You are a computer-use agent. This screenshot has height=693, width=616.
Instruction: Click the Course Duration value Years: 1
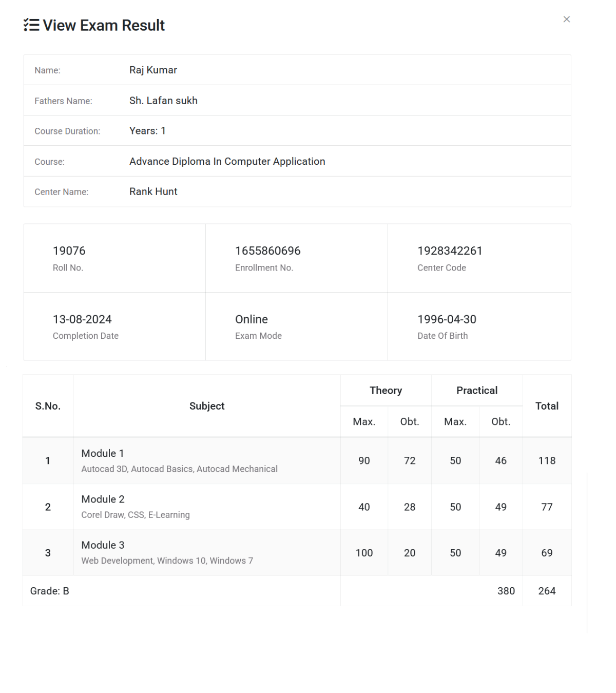(x=147, y=131)
